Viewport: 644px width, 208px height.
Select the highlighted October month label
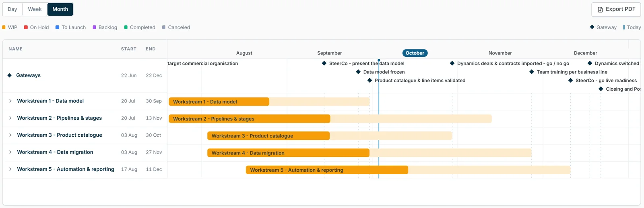415,53
